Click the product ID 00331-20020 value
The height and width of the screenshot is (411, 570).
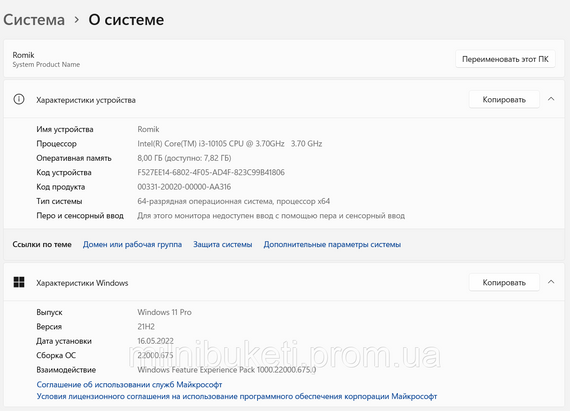184,187
